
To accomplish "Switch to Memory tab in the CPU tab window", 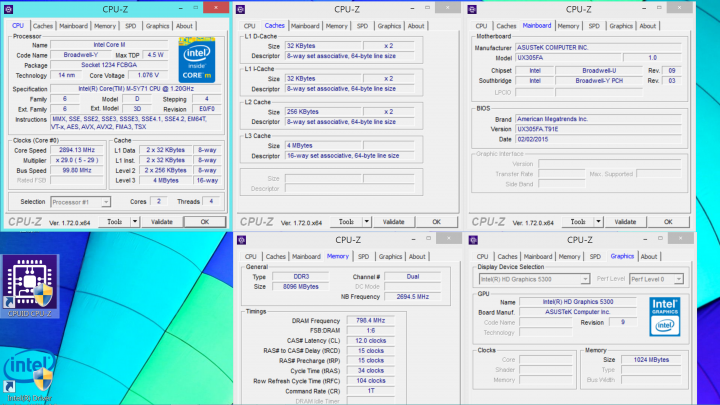I will pyautogui.click(x=105, y=26).
